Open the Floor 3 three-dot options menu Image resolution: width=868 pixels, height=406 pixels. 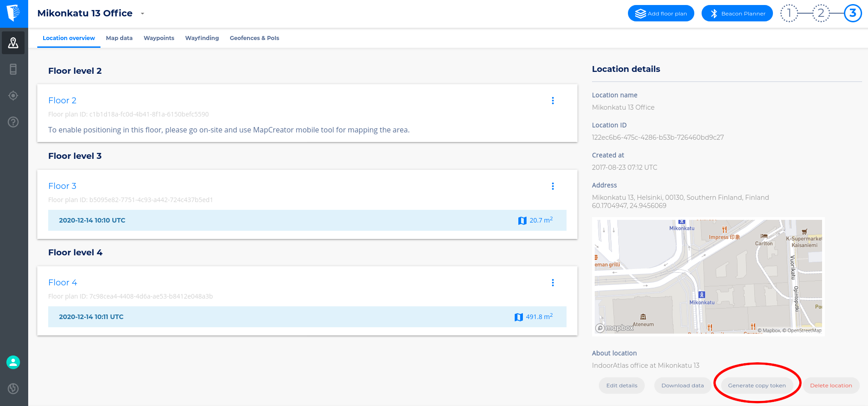[x=552, y=186]
